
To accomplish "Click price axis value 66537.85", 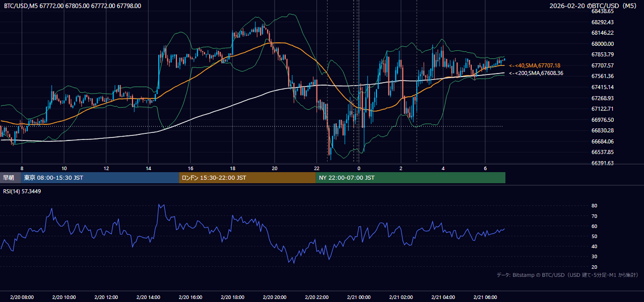I will click(602, 152).
